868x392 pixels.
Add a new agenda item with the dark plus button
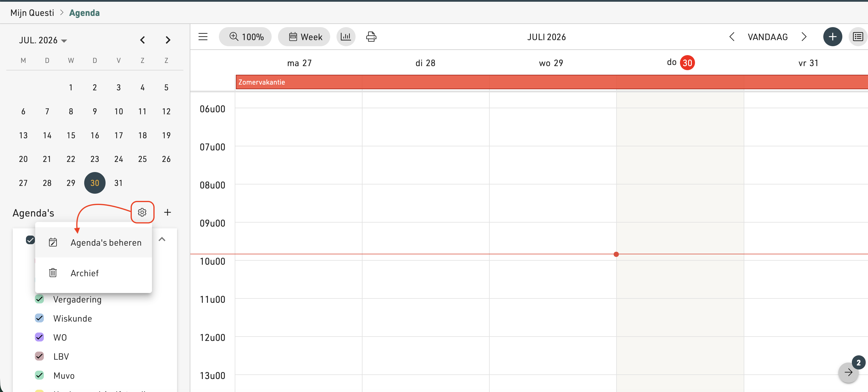(832, 37)
